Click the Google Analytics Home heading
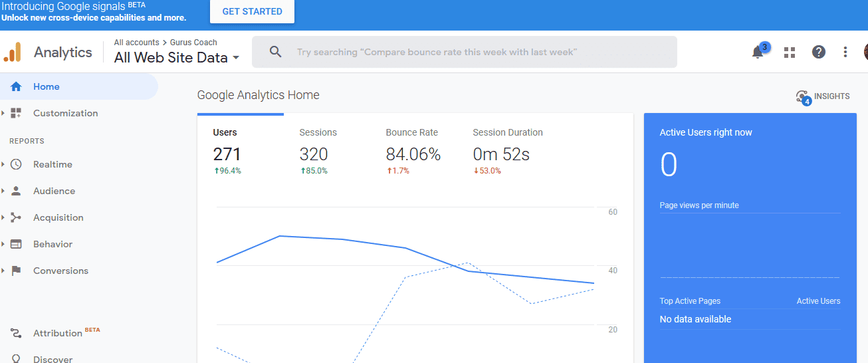Image resolution: width=868 pixels, height=363 pixels. [259, 95]
